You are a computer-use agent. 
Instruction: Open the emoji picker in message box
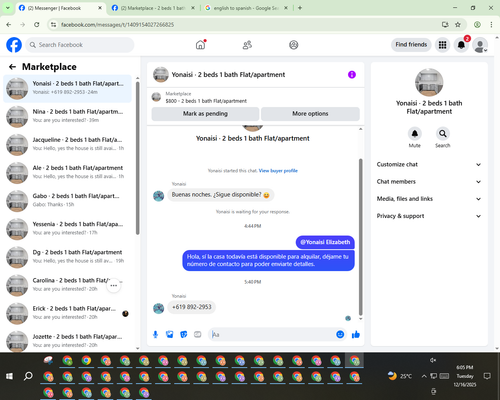(x=340, y=334)
